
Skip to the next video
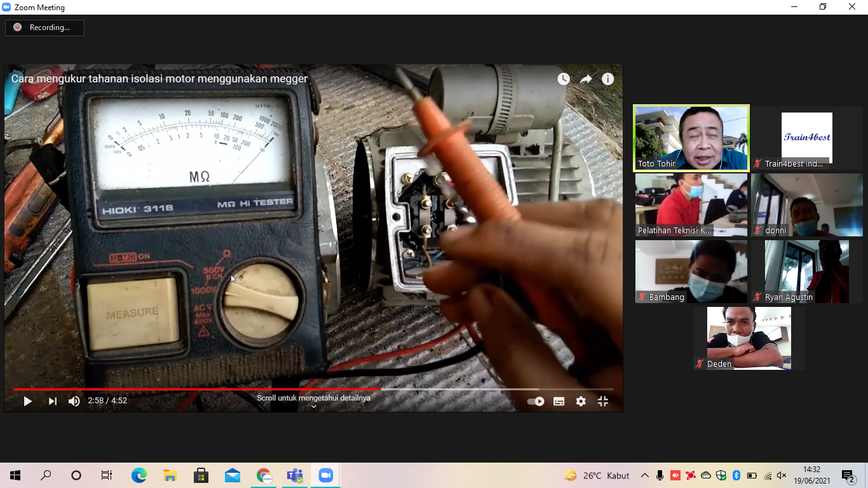tap(52, 401)
